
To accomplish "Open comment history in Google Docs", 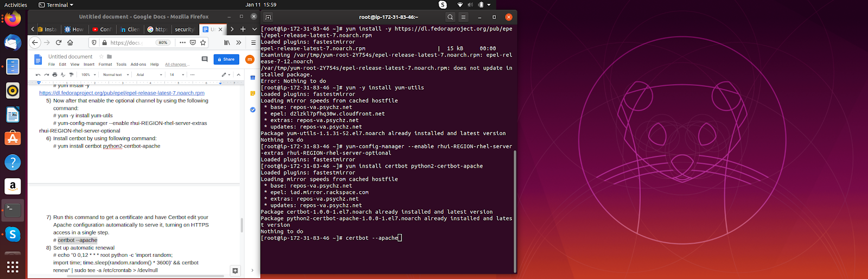I will (x=205, y=59).
